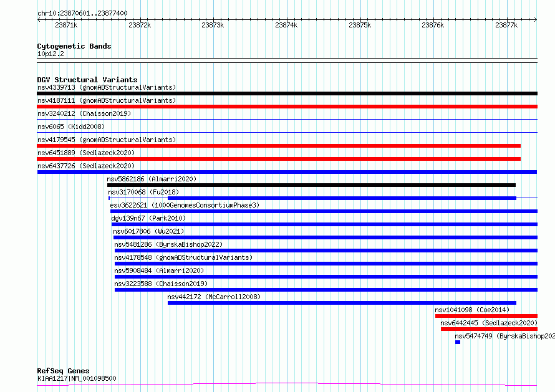The image size is (555, 392).
Task: Open the KIAA1217|NM_001098500 gene label
Action: pyautogui.click(x=77, y=378)
